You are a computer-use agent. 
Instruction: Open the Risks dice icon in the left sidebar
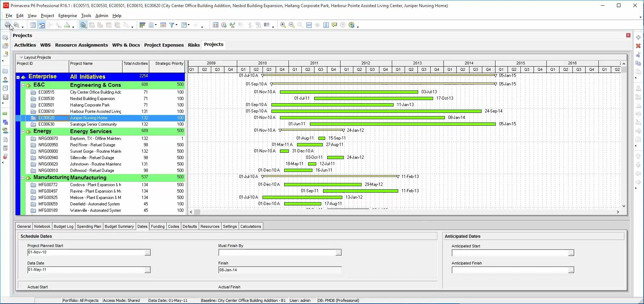[5, 157]
